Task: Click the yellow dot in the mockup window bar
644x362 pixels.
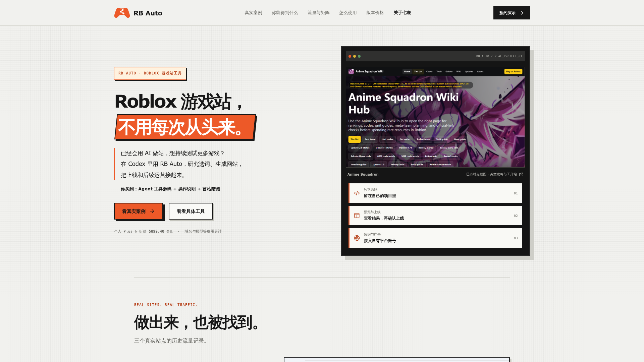Action: 355,56
